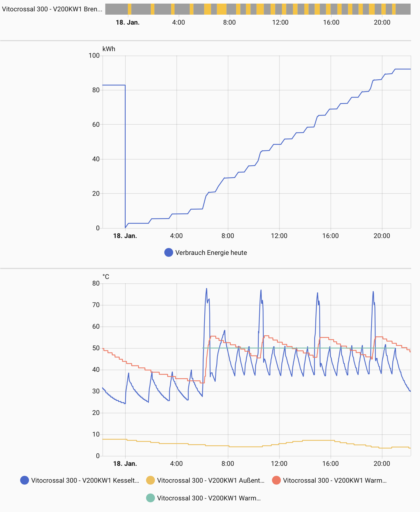Toggle the red Warm... series legend label

(334, 480)
